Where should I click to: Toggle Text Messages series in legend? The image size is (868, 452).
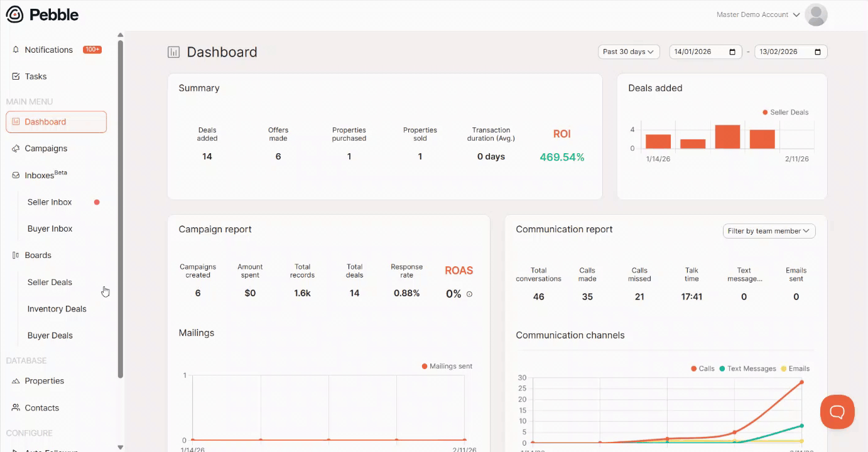[747, 369]
